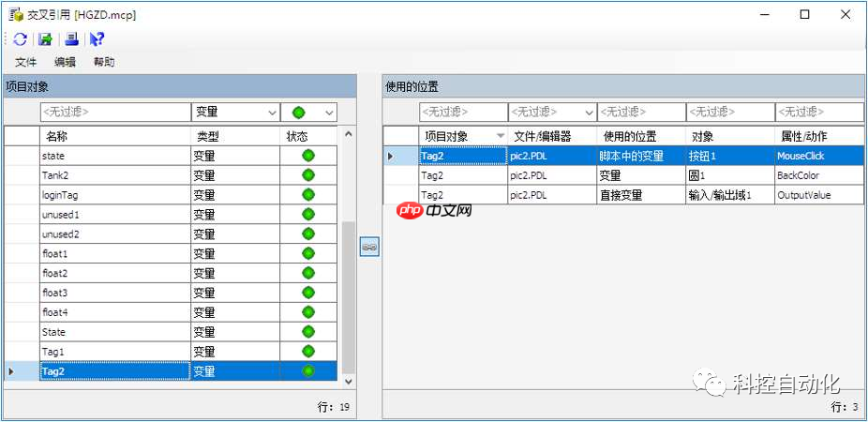Click the 使用的位置 column filter field
The width and height of the screenshot is (868, 422).
click(641, 113)
